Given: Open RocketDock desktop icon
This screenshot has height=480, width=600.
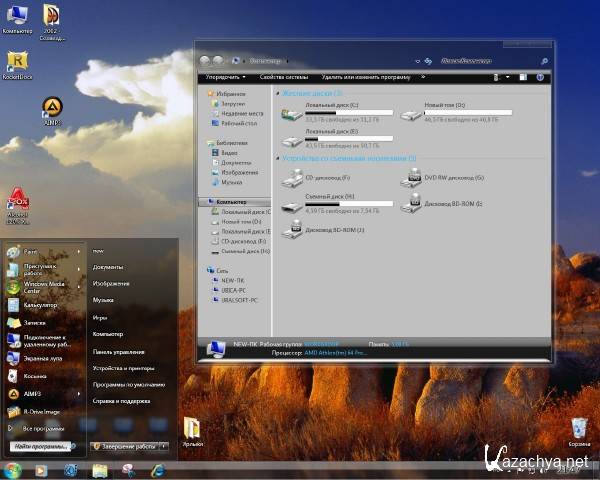Looking at the screenshot, I should (x=16, y=62).
